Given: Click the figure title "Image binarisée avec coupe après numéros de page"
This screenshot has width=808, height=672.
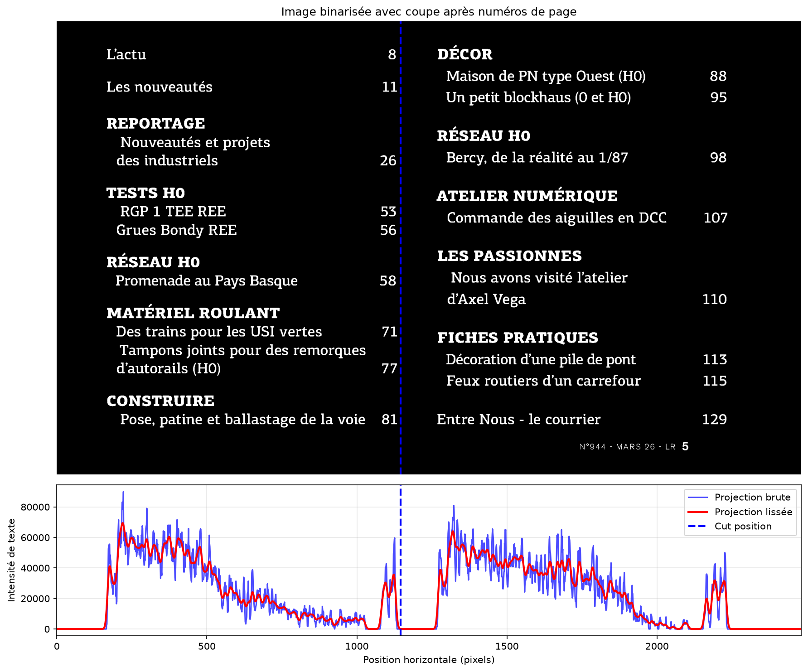Looking at the screenshot, I should coord(429,12).
